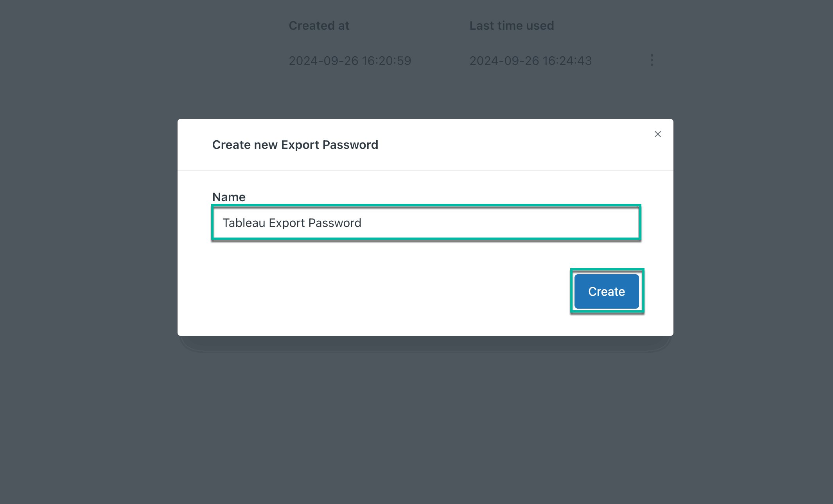Screen dimensions: 833x504
Task: Click the Create new Export Password title
Action: (x=295, y=145)
